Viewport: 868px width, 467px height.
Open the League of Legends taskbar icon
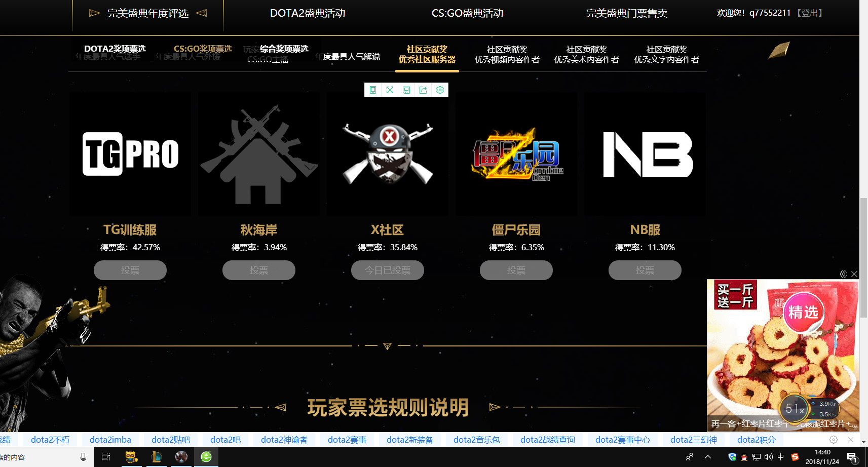(x=156, y=457)
